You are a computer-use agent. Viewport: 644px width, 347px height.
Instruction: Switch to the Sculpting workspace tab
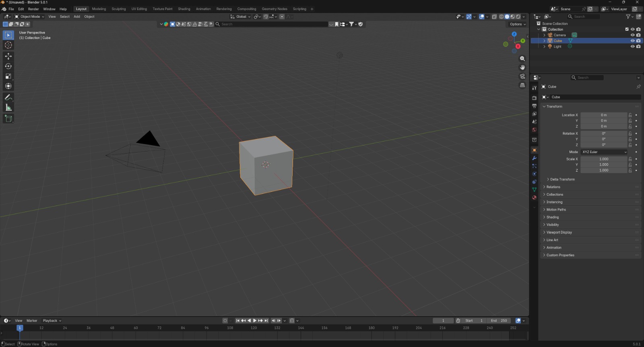[x=118, y=9]
